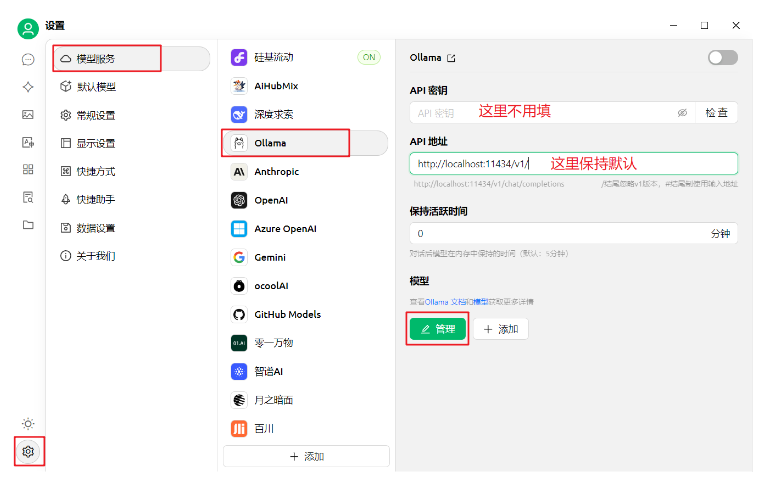
Task: Open the files folder icon in sidebar
Action: coord(28,225)
